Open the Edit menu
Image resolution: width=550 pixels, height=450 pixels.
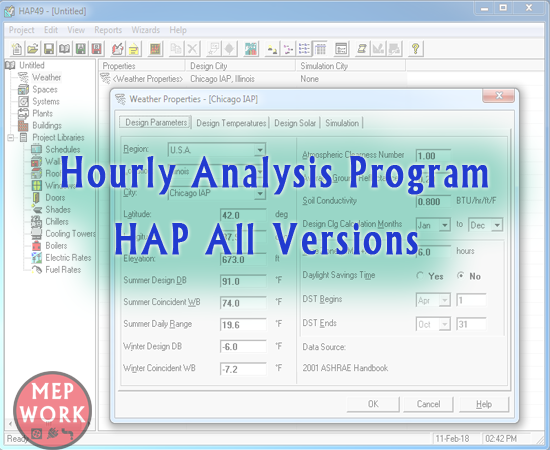coord(51,30)
